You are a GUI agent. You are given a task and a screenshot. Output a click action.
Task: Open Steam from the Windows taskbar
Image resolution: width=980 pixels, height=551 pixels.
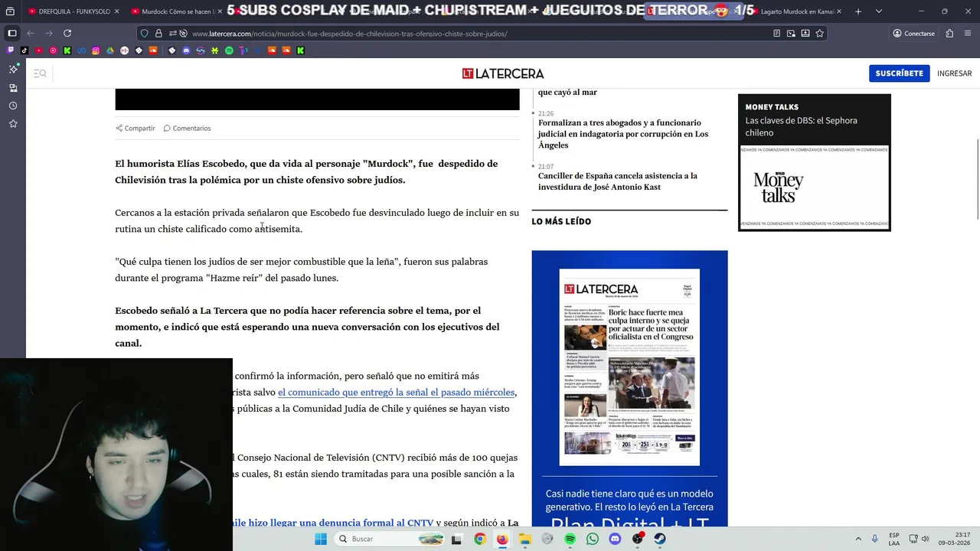click(x=660, y=539)
